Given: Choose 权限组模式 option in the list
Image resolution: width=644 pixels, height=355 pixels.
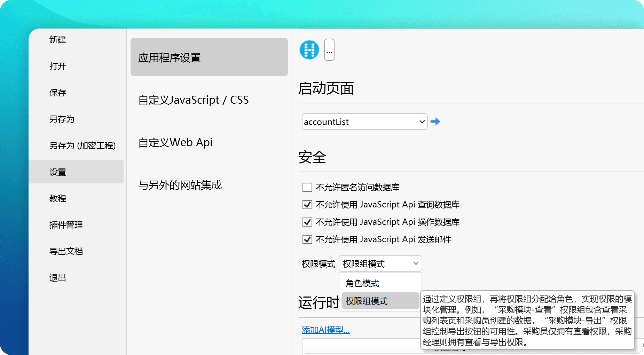Looking at the screenshot, I should click(x=380, y=301).
